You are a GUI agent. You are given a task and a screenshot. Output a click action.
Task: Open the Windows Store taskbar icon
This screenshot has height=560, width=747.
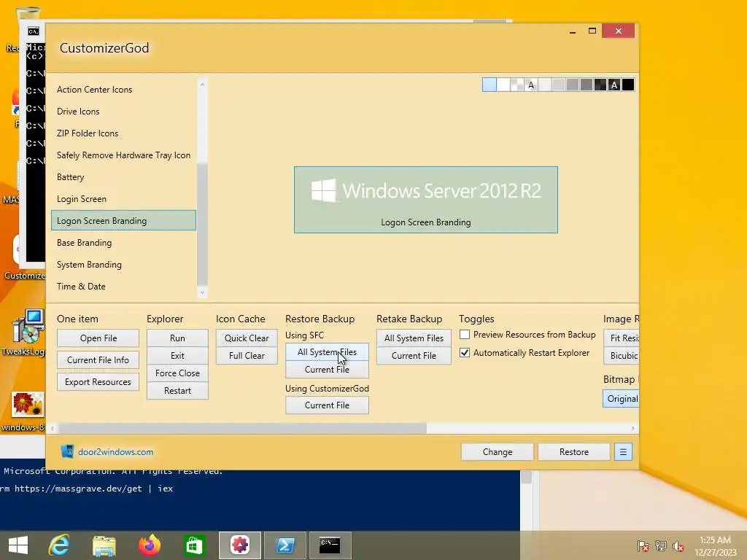click(194, 545)
